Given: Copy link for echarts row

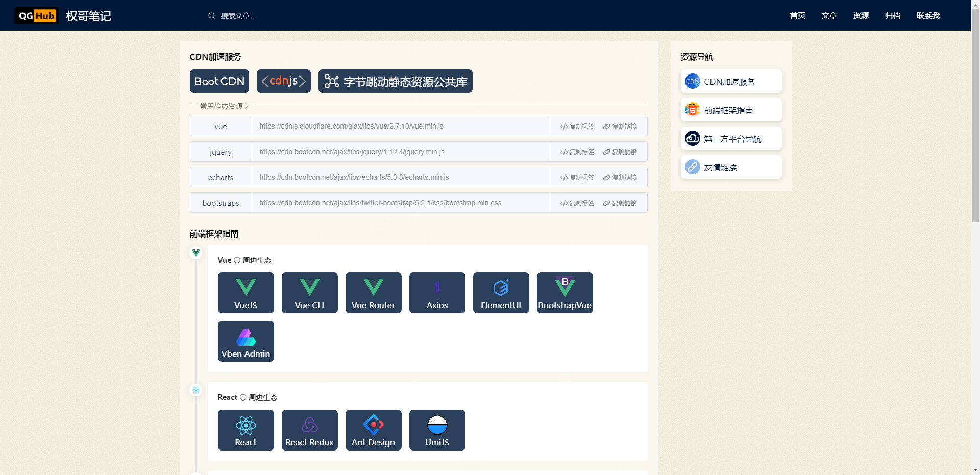Looking at the screenshot, I should [620, 178].
